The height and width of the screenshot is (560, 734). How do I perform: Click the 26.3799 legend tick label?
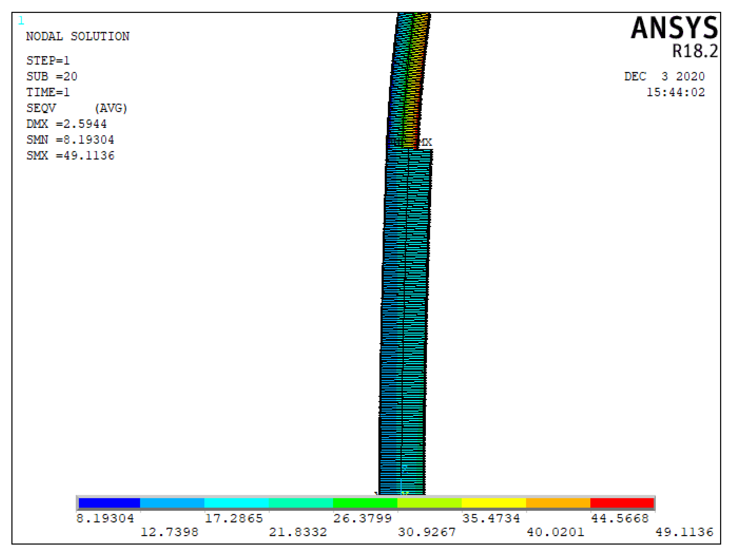coord(362,518)
